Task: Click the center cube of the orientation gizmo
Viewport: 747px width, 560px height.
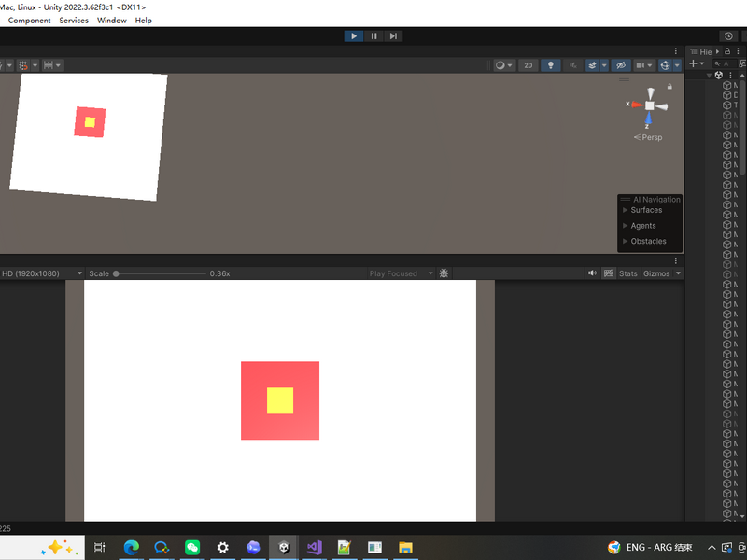Action: [649, 105]
